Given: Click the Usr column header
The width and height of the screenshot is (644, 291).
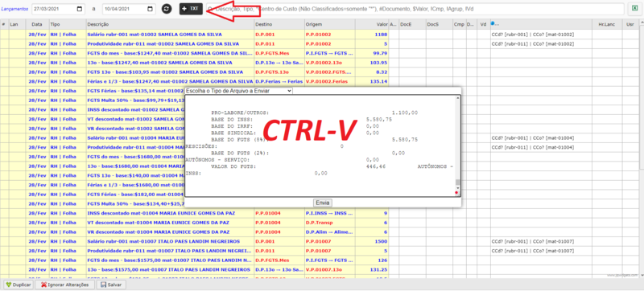Looking at the screenshot, I should 630,25.
